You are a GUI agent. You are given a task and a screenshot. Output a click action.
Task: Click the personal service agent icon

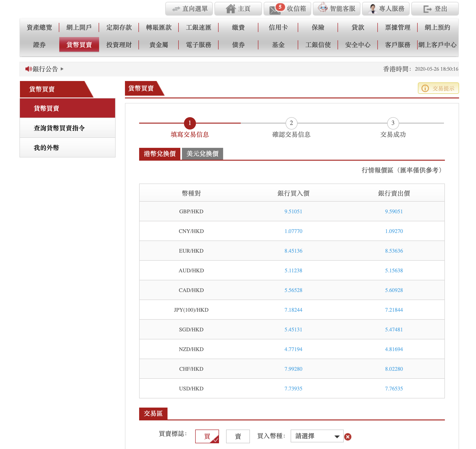coord(372,9)
